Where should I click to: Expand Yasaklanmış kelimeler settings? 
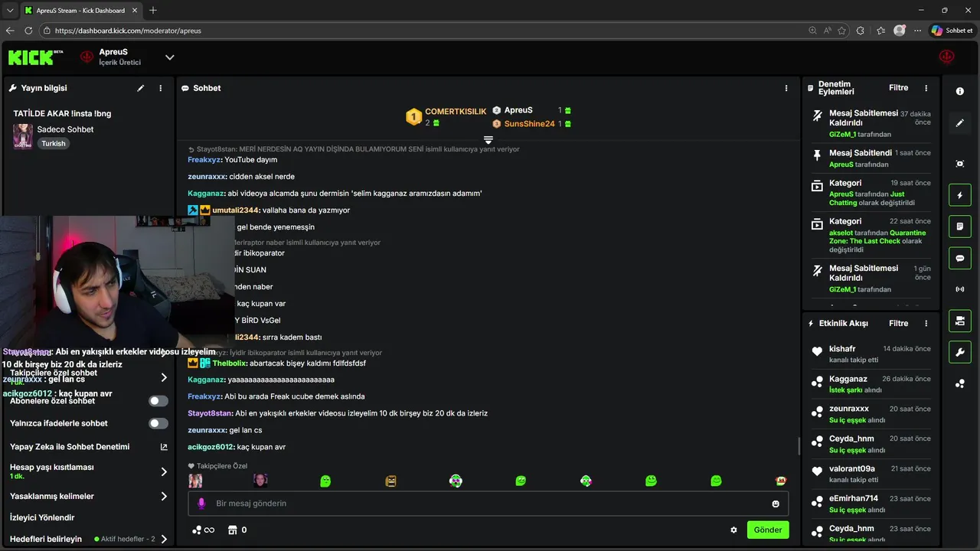tap(164, 496)
